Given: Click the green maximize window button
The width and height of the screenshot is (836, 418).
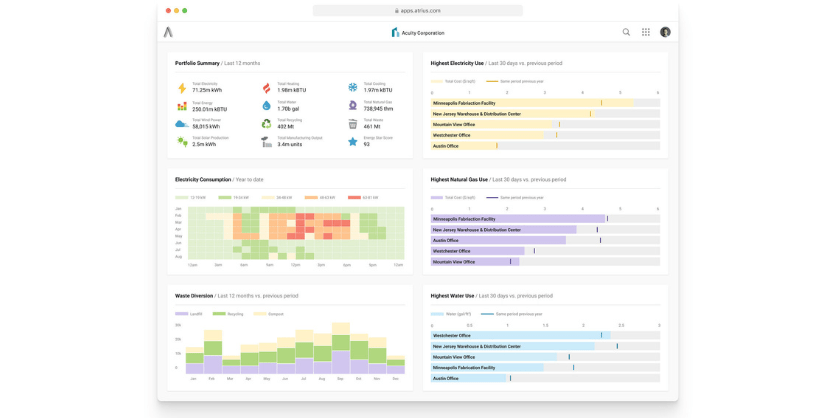Looking at the screenshot, I should point(184,11).
